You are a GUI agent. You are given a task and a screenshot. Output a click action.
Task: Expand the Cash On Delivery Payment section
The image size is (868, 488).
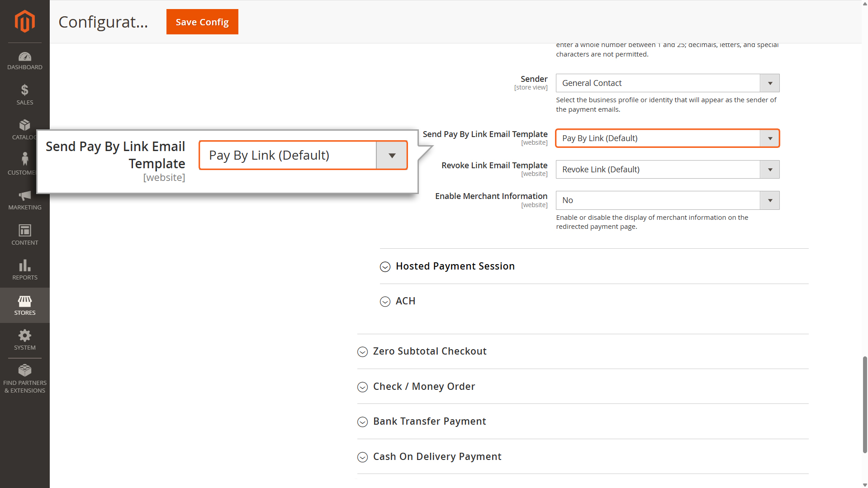click(x=436, y=457)
